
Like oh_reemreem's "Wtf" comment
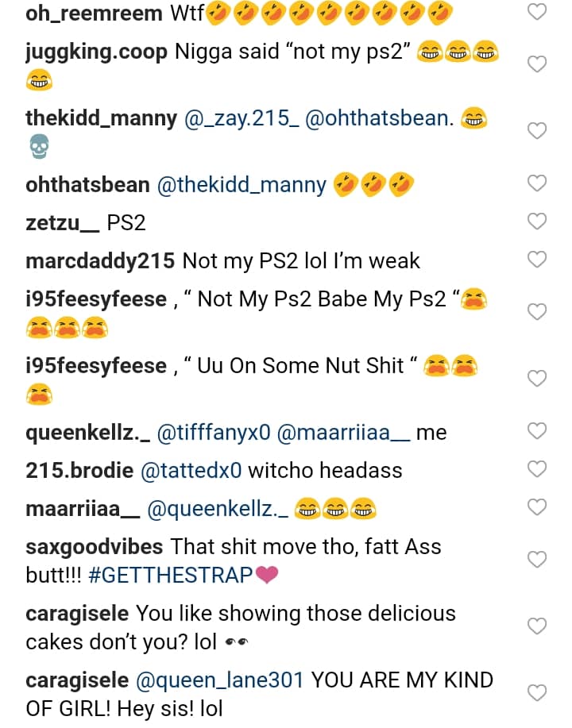(538, 12)
